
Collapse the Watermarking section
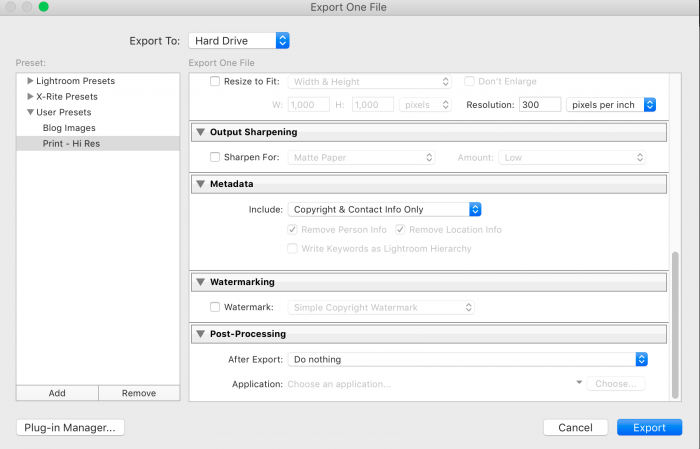(x=201, y=282)
